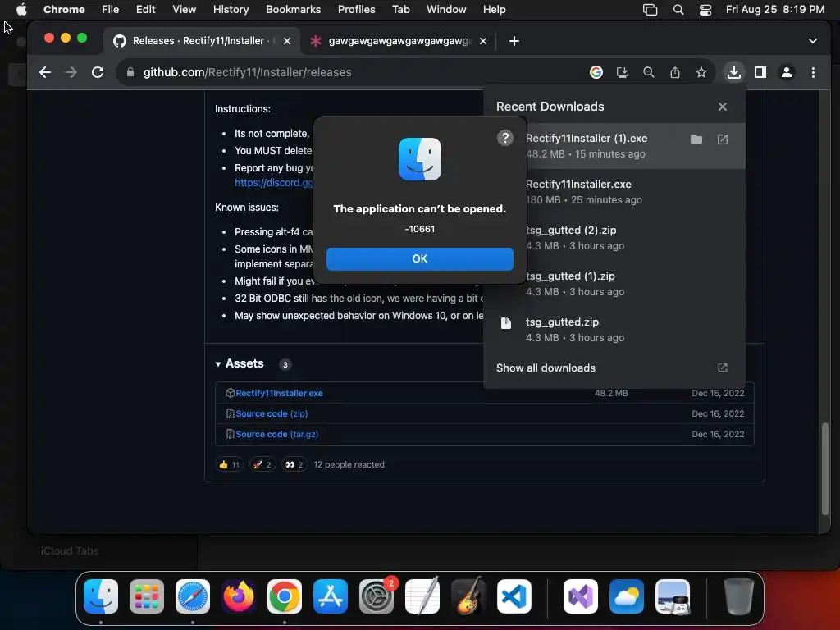Screen dimensions: 840x630
Task: Click file icon next to tsg_gutted.zip
Action: click(505, 322)
